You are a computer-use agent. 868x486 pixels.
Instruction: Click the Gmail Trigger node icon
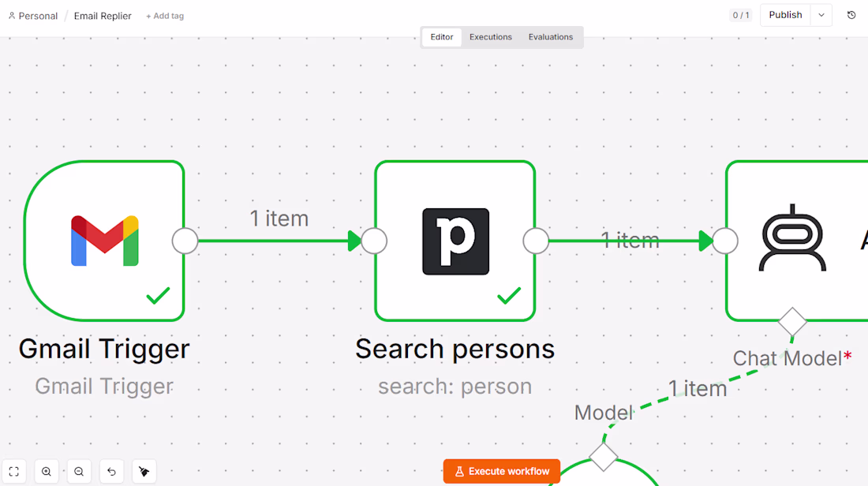[x=105, y=241]
